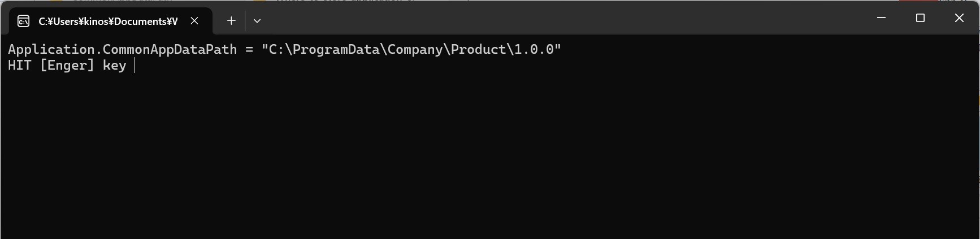Click the word key in the prompt
This screenshot has height=239, width=980.
click(115, 66)
